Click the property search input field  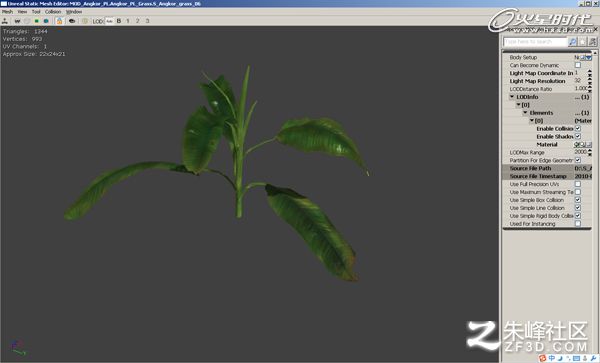(x=535, y=42)
